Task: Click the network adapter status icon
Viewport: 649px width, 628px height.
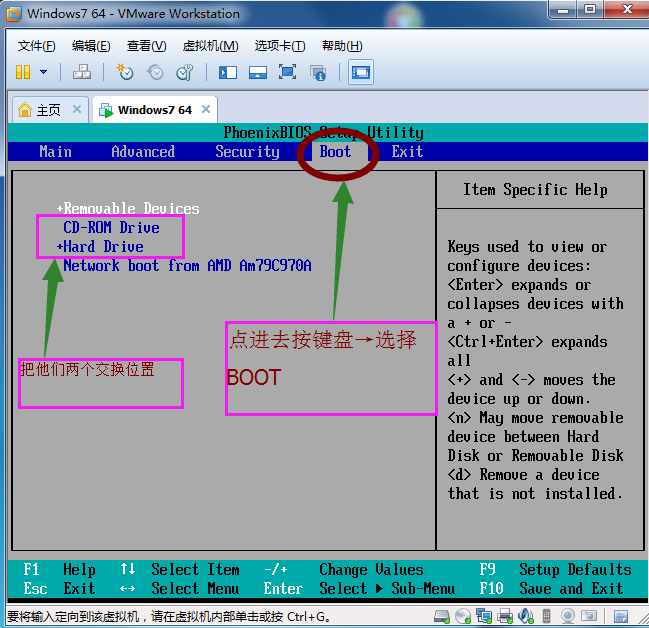Action: tap(484, 616)
